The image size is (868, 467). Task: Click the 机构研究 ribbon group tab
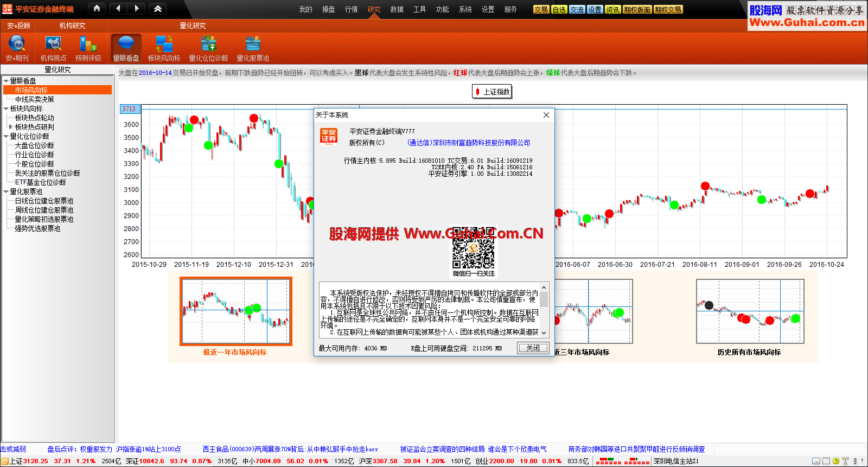pyautogui.click(x=72, y=25)
